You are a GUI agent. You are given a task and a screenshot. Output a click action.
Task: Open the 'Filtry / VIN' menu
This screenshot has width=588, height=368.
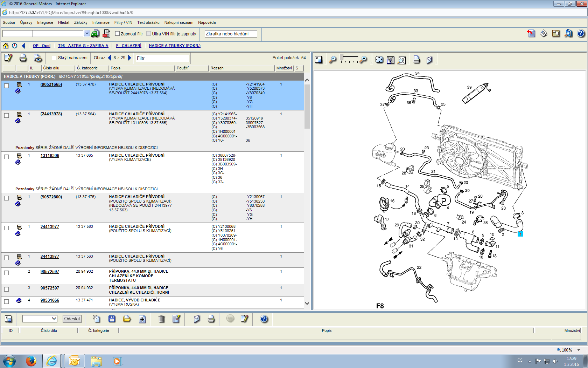point(123,22)
